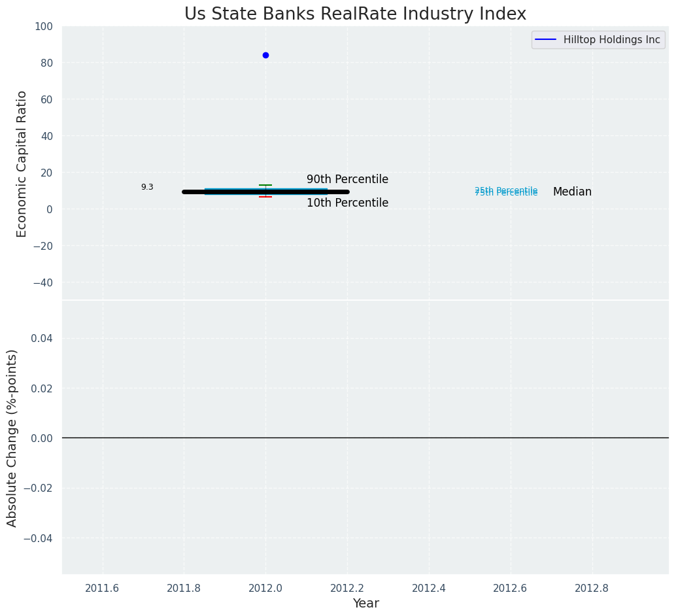Click the 0.00 tick on lower y-axis
The width and height of the screenshot is (676, 616).
pos(41,438)
